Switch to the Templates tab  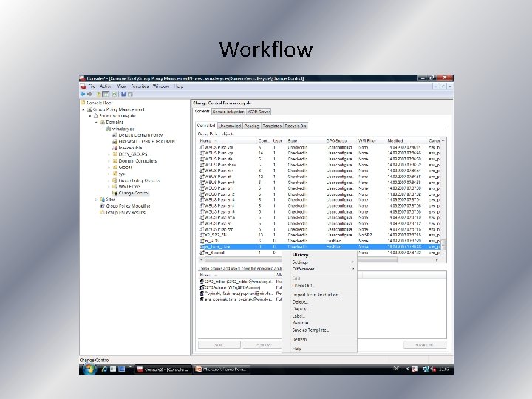[272, 126]
